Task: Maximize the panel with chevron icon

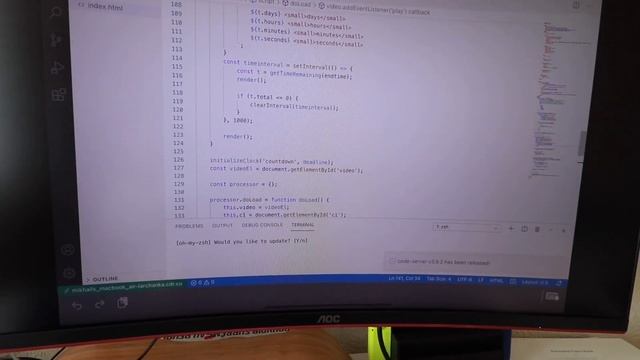Action: pyautogui.click(x=551, y=230)
